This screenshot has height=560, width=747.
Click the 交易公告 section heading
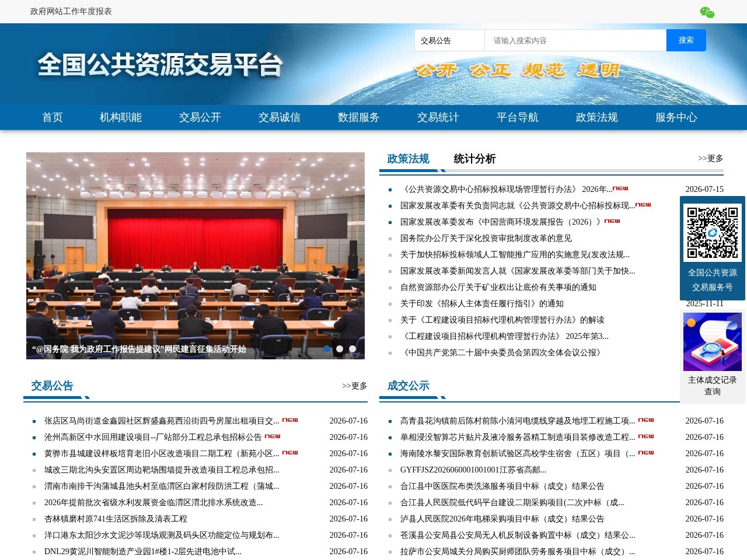tap(53, 386)
